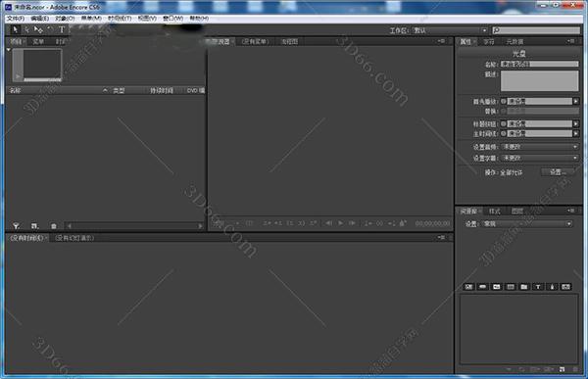This screenshot has height=379, width=588.
Task: Switch to the 流程图 Flowchart tab
Action: (x=289, y=41)
